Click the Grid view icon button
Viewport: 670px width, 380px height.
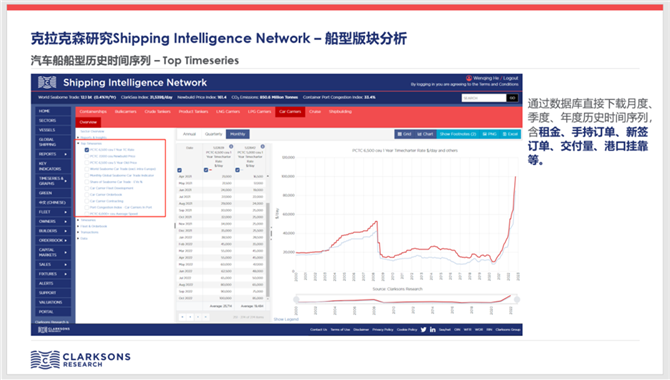pyautogui.click(x=404, y=134)
